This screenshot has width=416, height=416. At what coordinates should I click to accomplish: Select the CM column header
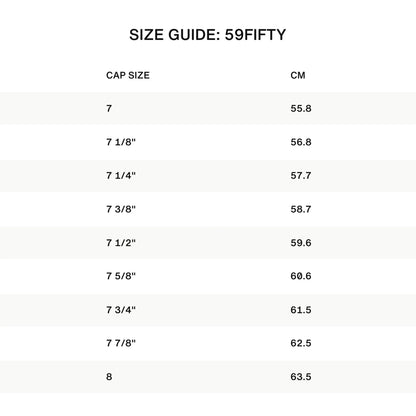pyautogui.click(x=298, y=75)
